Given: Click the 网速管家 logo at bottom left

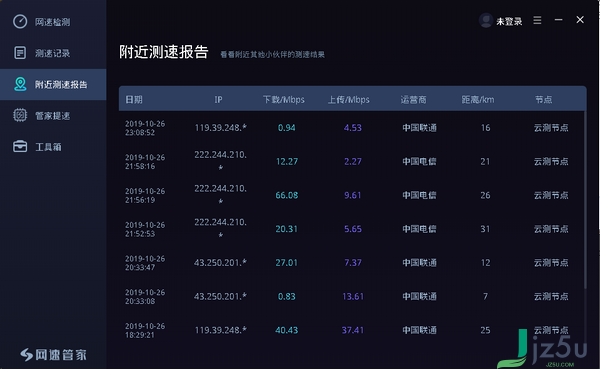Looking at the screenshot, I should pos(53,354).
